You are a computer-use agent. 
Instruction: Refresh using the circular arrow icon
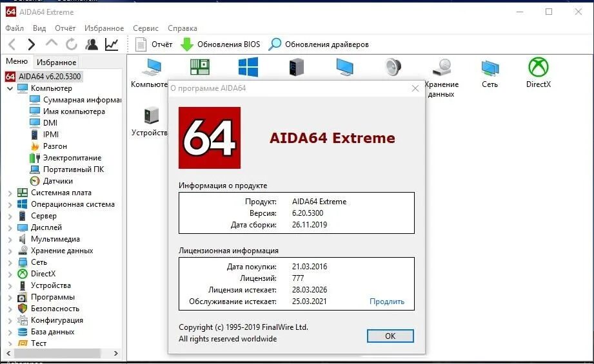71,44
